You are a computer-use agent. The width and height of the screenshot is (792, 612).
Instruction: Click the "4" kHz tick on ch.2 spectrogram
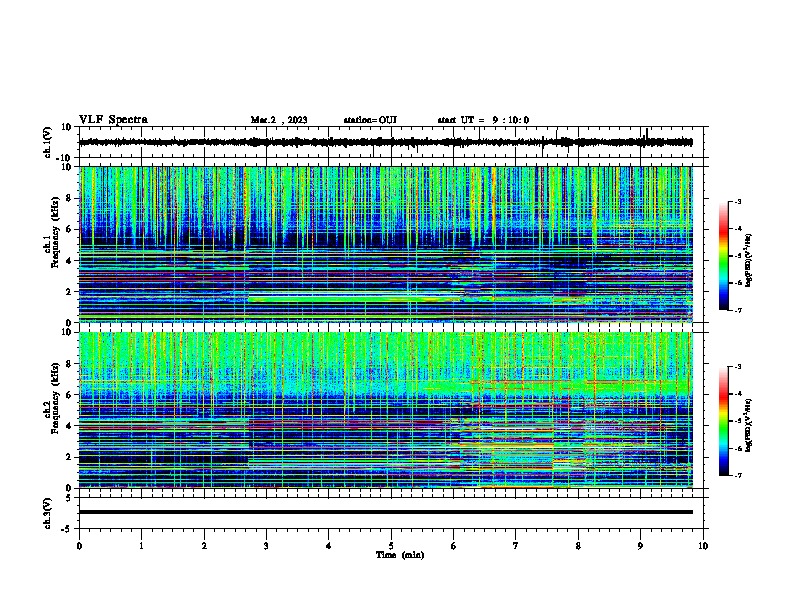pos(71,426)
